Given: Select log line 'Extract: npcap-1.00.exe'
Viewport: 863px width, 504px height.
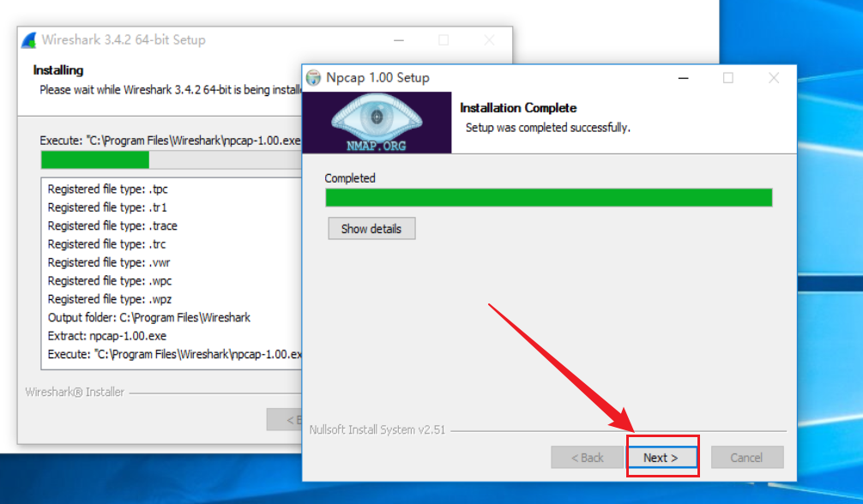Looking at the screenshot, I should click(x=106, y=336).
